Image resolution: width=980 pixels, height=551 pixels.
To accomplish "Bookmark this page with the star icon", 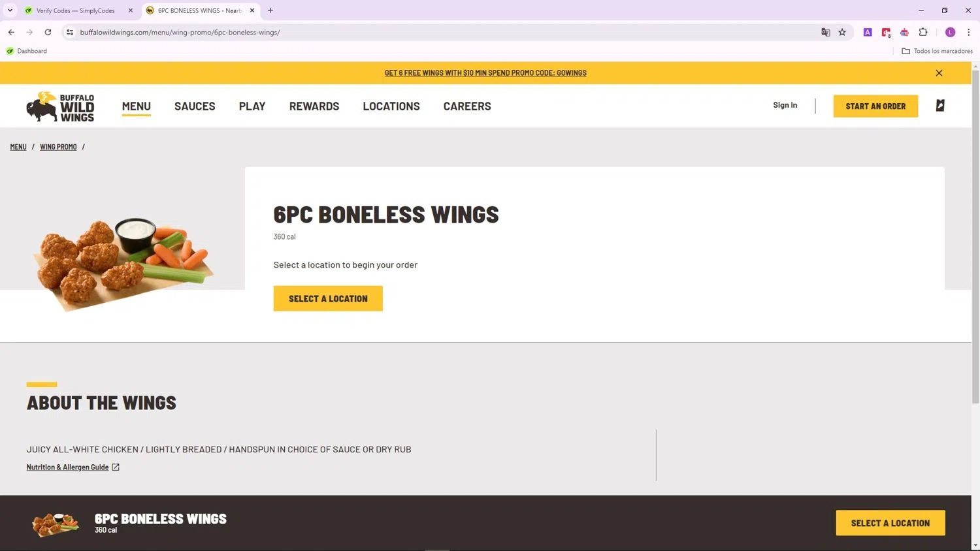I will 842,32.
